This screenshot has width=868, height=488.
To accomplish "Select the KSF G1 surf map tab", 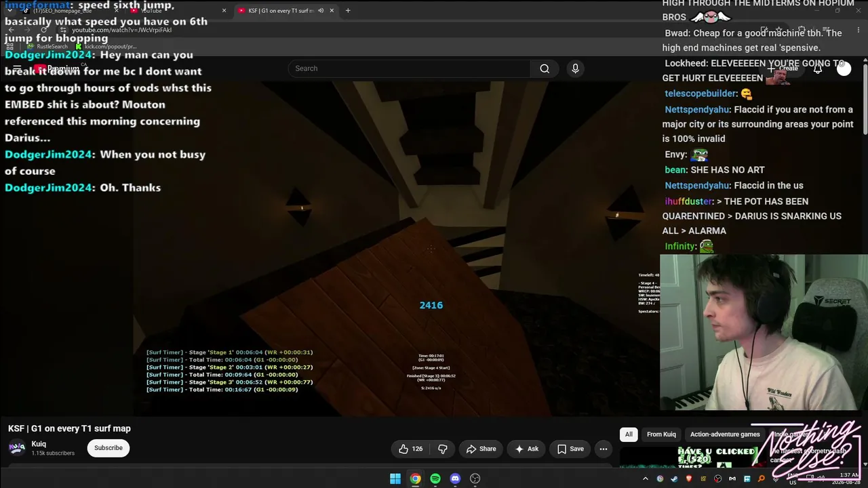I will (285, 11).
